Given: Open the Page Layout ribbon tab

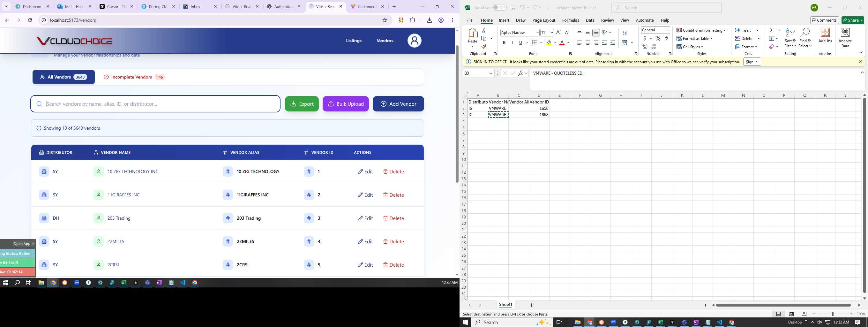Looking at the screenshot, I should [x=543, y=20].
